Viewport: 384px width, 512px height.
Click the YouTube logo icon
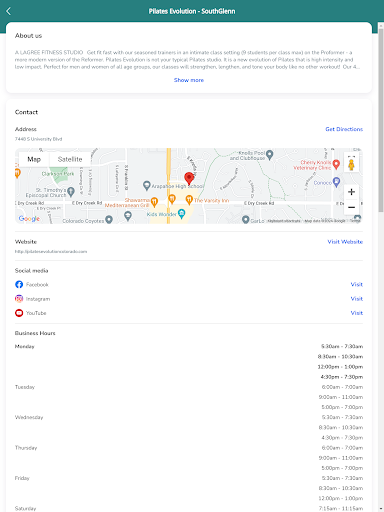pos(19,313)
